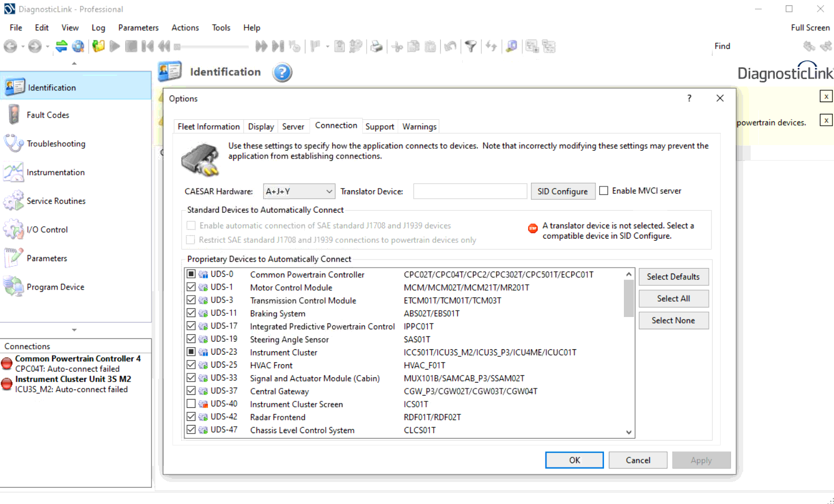Launch Service Routines
This screenshot has height=504, width=834.
[56, 200]
